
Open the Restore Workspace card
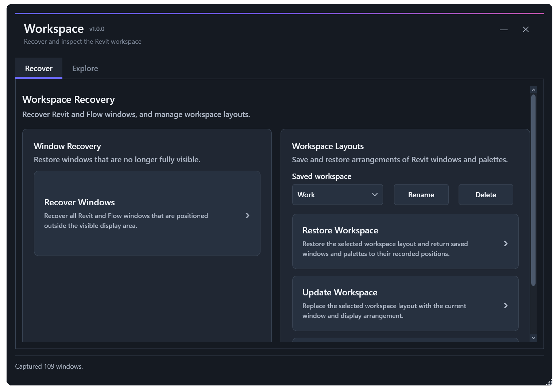pos(405,241)
